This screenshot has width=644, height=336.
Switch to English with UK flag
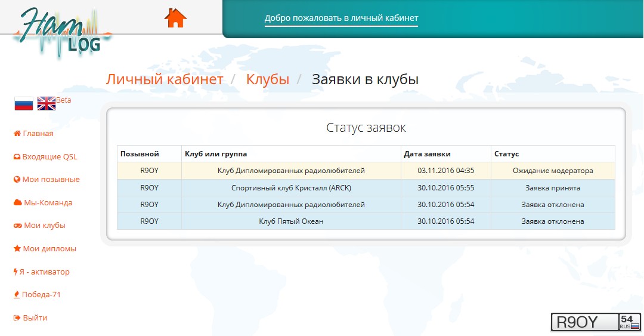pyautogui.click(x=47, y=103)
